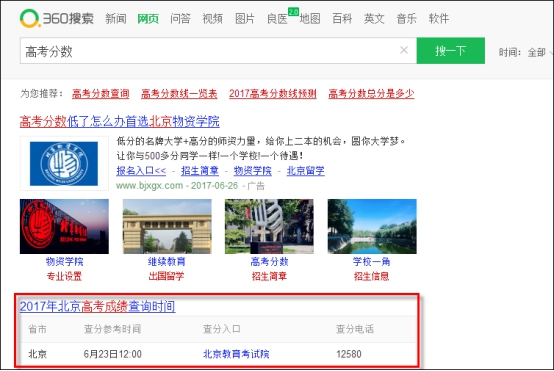Open the 高考分数 sculpture thumbnail

coord(269,226)
